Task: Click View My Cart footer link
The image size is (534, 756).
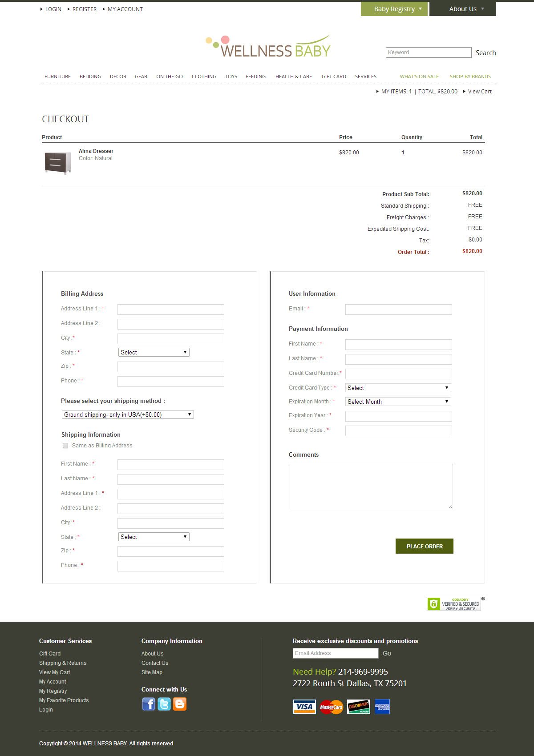Action: click(x=55, y=672)
